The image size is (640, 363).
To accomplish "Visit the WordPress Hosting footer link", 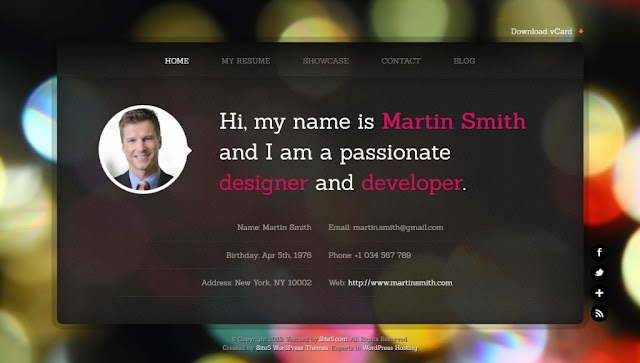I will pyautogui.click(x=390, y=348).
